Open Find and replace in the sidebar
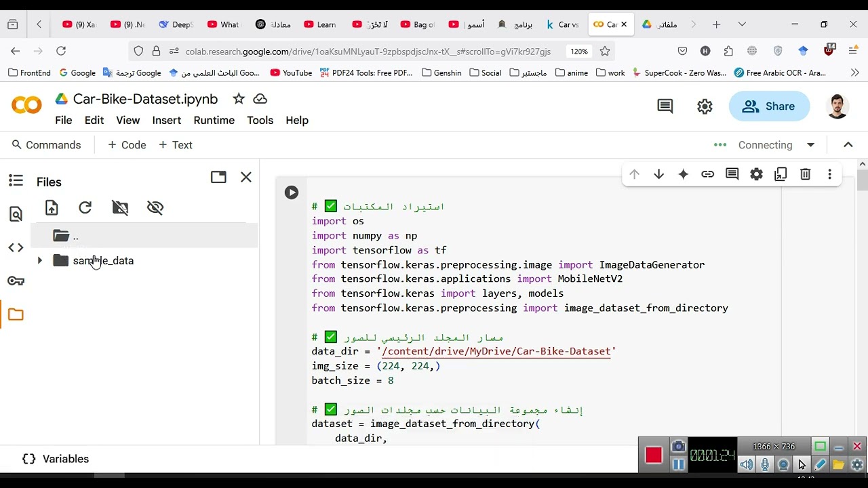The width and height of the screenshot is (868, 488). pos(16,214)
